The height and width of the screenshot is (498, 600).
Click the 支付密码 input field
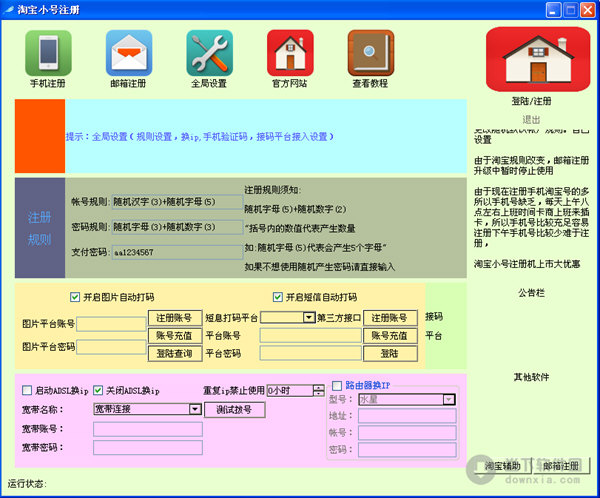(177, 252)
